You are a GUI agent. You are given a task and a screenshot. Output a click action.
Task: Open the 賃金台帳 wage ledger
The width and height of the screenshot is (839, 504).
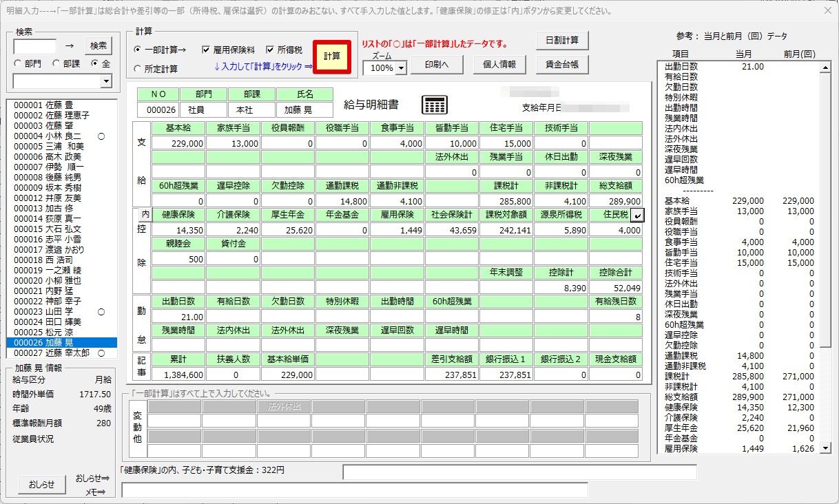tap(562, 64)
